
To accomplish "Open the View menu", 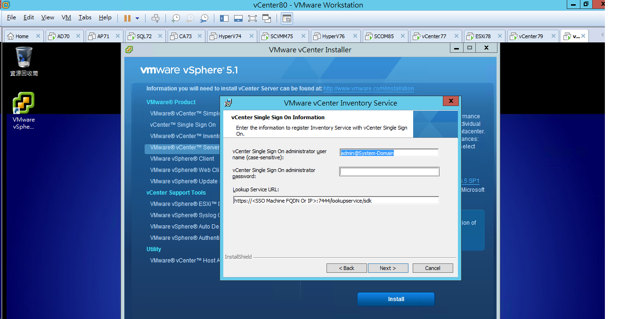I will click(48, 17).
